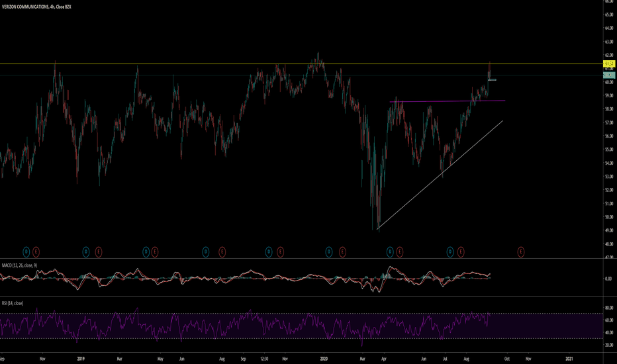Select the purple horizontal level line
This screenshot has width=617, height=364.
(448, 101)
